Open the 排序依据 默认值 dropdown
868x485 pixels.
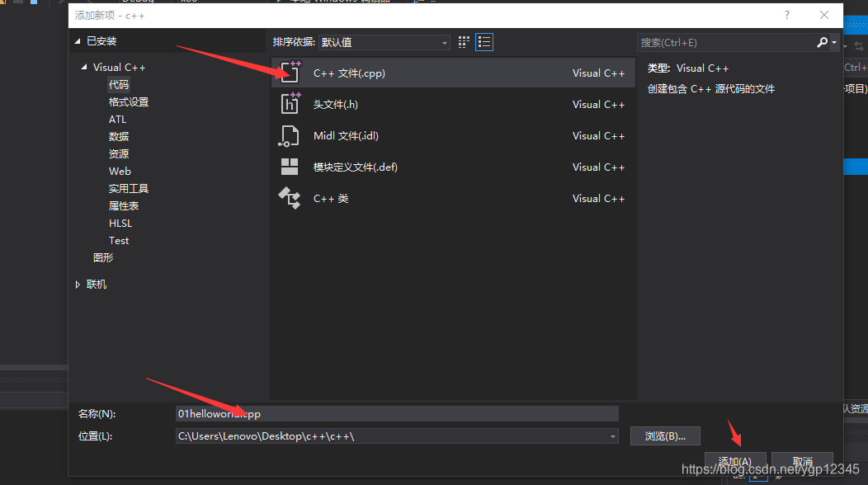point(384,42)
